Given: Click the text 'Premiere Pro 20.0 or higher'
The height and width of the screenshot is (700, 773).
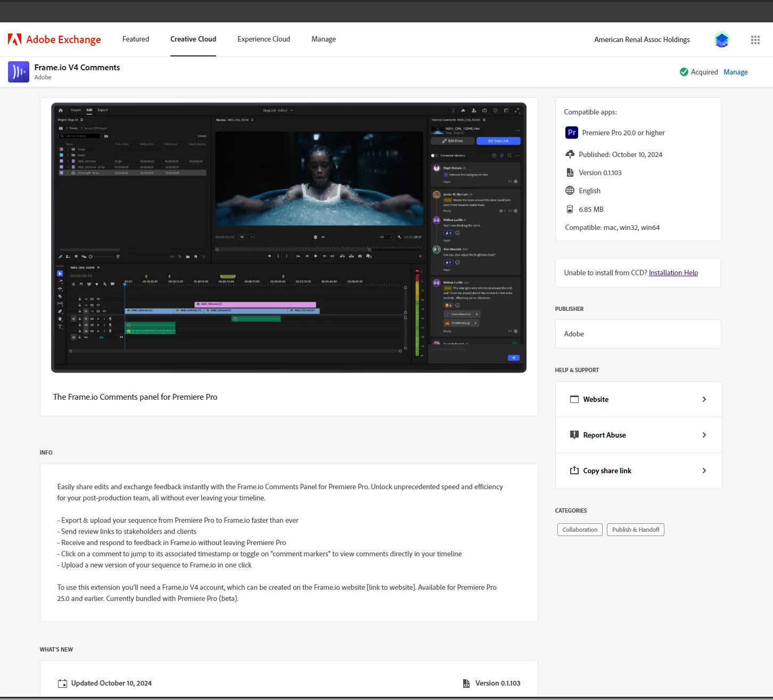Looking at the screenshot, I should (x=623, y=133).
